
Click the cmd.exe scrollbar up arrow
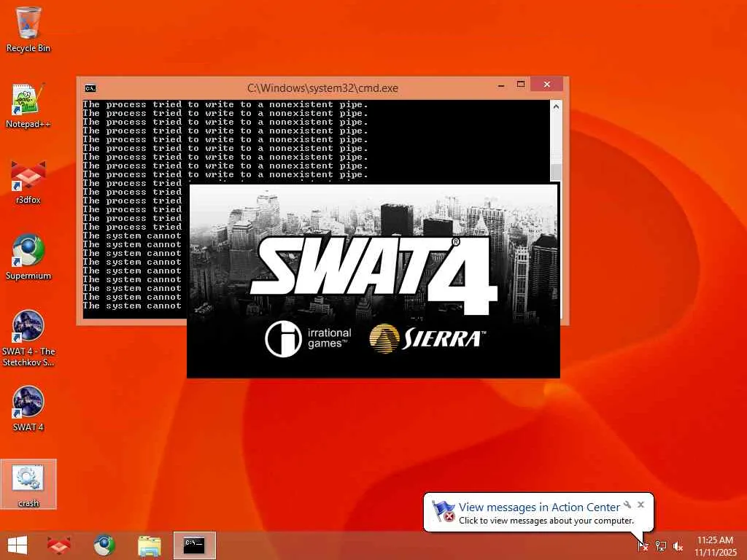(x=556, y=107)
